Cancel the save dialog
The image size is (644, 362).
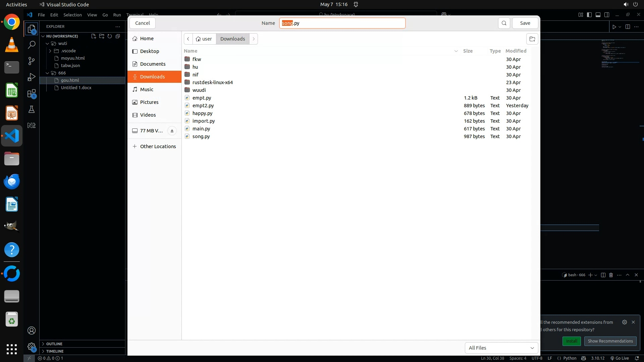click(x=142, y=23)
